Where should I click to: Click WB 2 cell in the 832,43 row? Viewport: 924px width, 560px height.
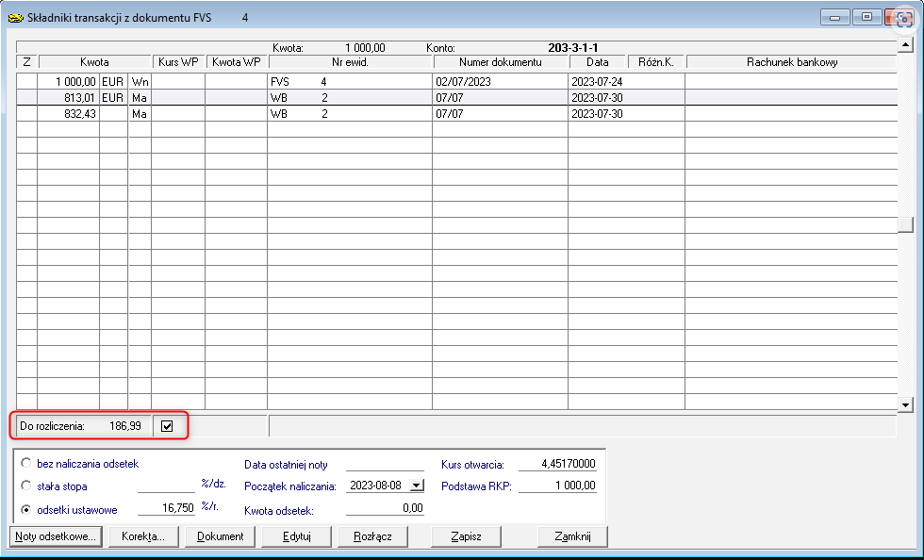pyautogui.click(x=350, y=114)
